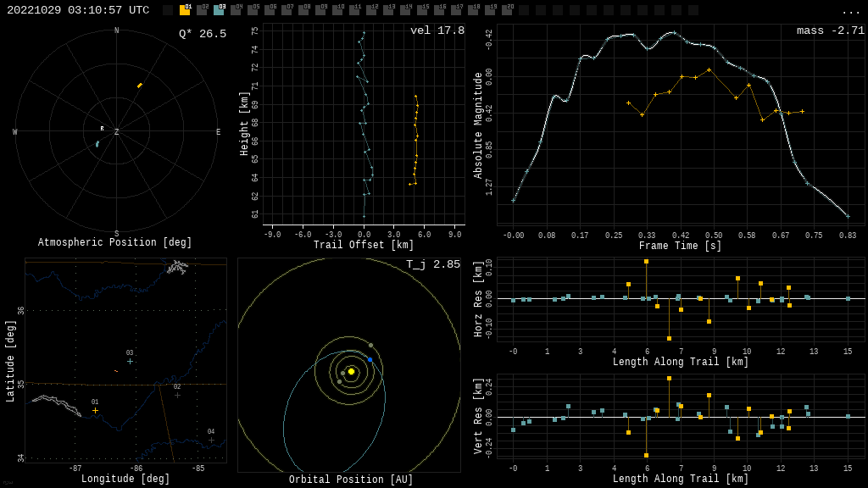Click the zenith Z marker in polar plot

117,132
